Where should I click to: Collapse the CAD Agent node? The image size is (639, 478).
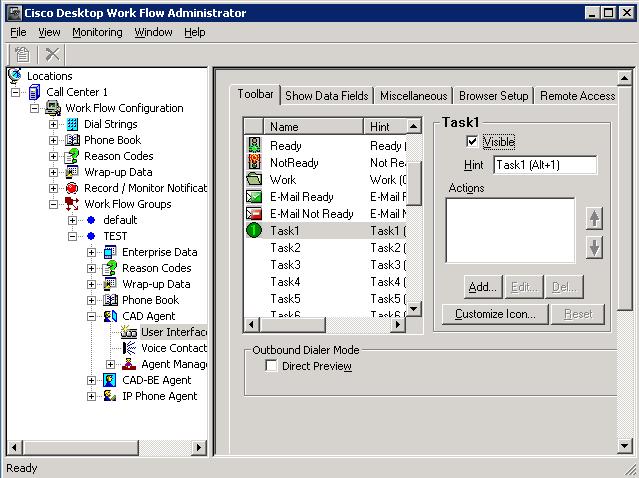coord(91,316)
